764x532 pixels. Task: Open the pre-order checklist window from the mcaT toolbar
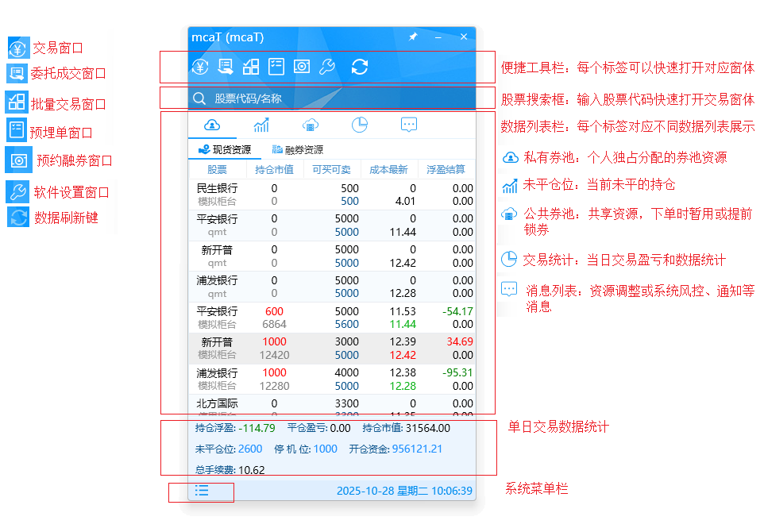pyautogui.click(x=276, y=67)
